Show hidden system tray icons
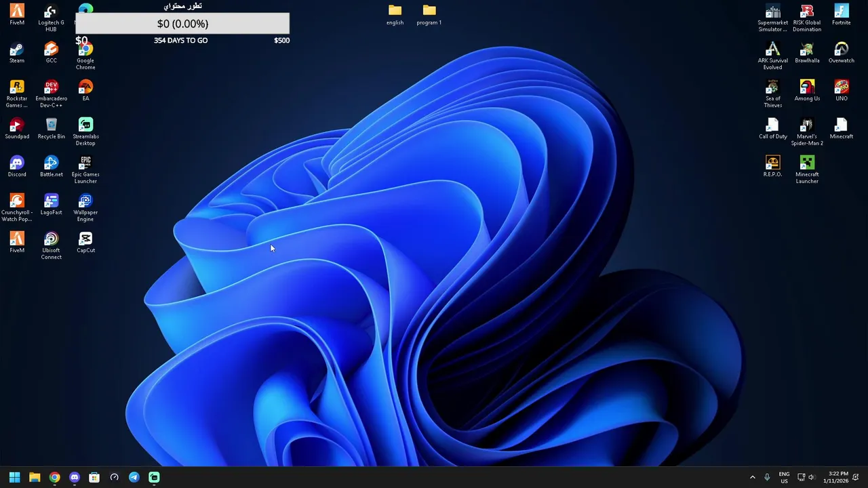 752,477
